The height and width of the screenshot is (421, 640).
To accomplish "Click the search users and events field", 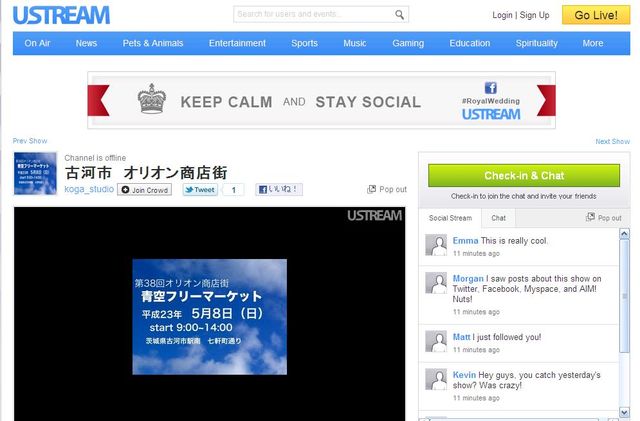I will pyautogui.click(x=312, y=15).
